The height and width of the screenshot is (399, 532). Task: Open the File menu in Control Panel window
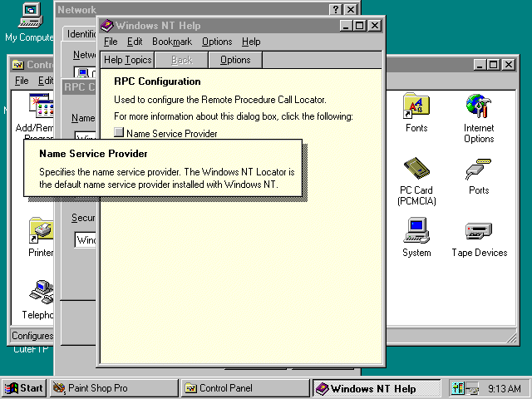pos(22,81)
